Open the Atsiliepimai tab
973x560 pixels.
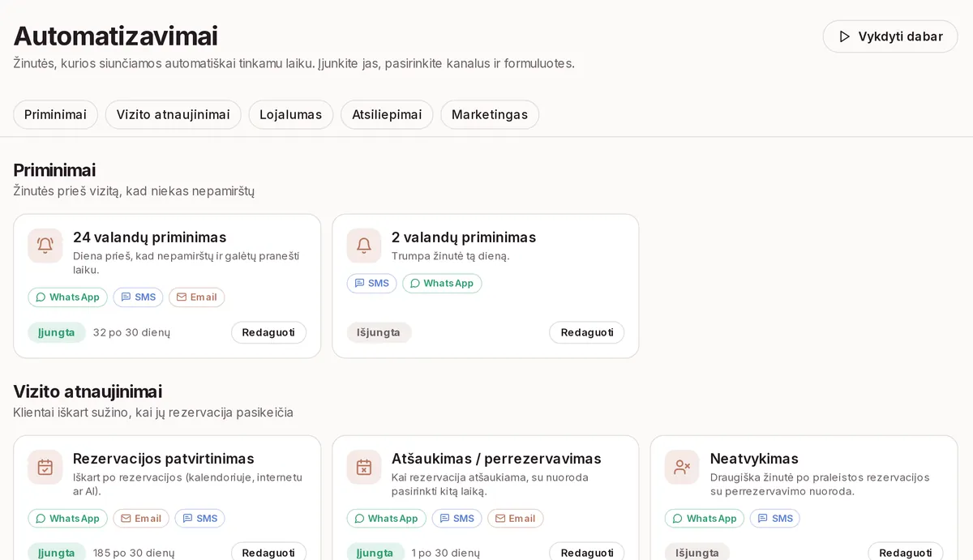(387, 114)
